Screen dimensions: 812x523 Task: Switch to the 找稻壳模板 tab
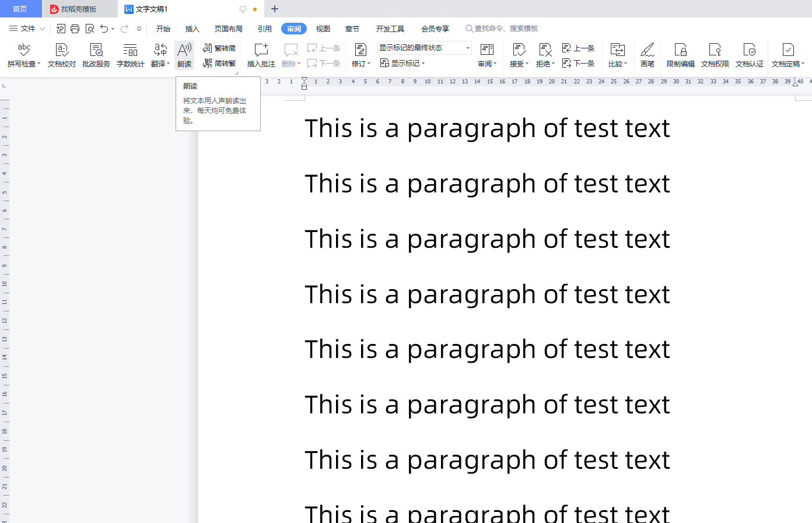coord(79,9)
